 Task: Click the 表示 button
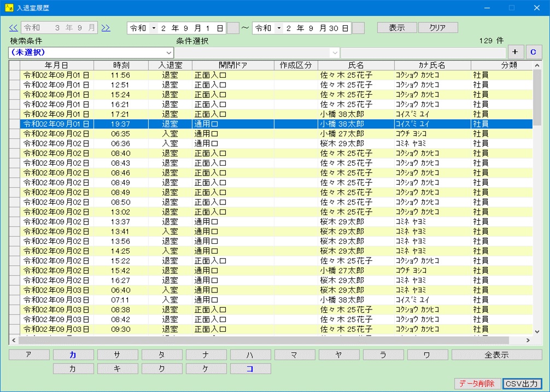point(396,28)
